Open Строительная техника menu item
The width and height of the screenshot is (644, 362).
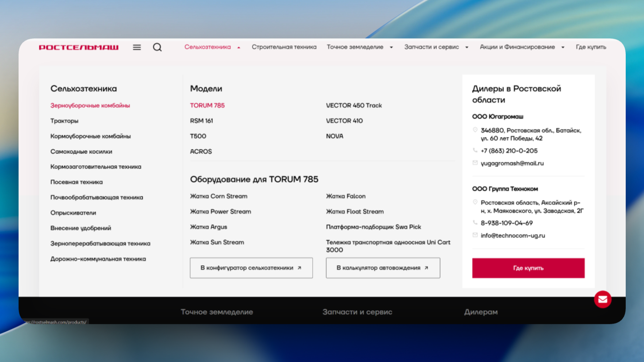coord(284,47)
